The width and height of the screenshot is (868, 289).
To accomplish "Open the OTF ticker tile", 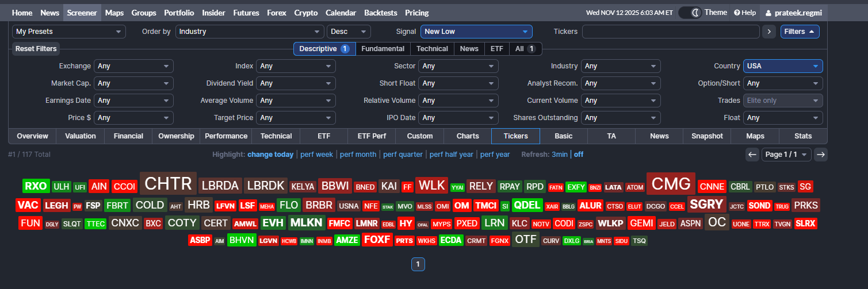I will 525,240.
